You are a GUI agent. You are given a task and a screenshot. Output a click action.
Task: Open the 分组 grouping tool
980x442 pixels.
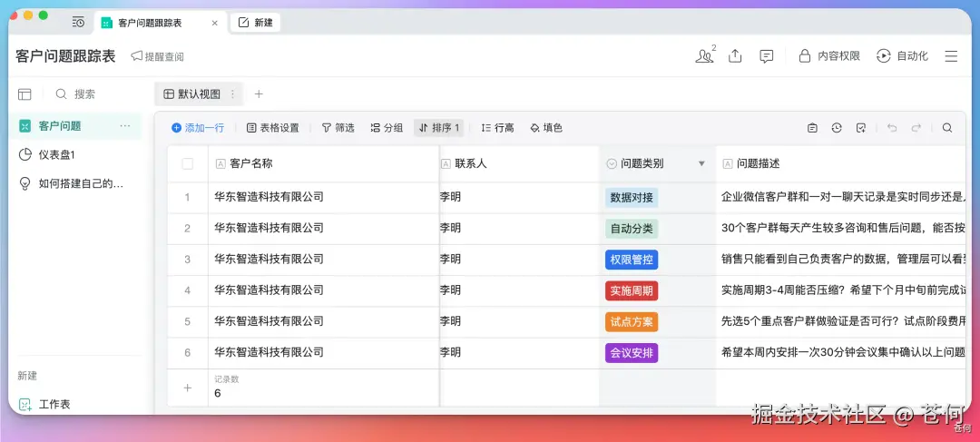click(x=387, y=128)
